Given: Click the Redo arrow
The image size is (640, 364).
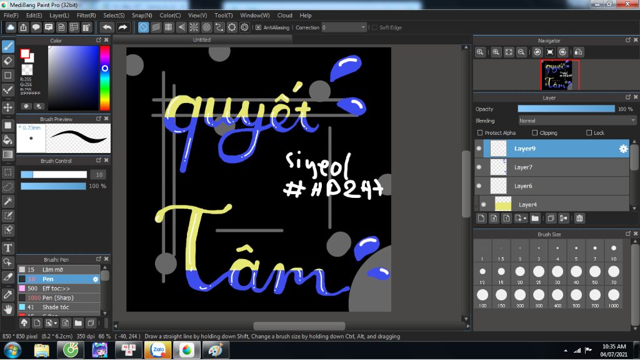Looking at the screenshot, I should (x=122, y=27).
